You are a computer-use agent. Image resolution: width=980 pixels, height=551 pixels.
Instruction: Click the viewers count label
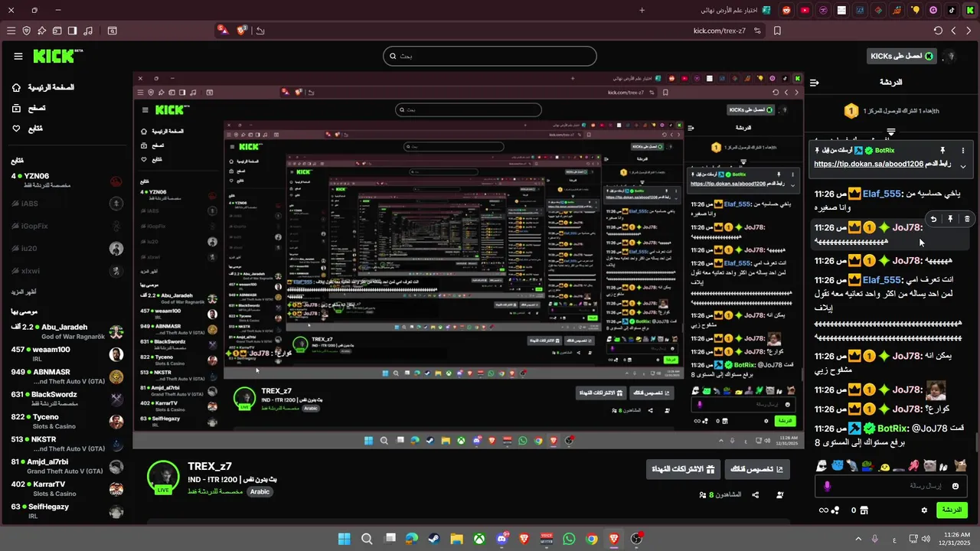(x=720, y=495)
